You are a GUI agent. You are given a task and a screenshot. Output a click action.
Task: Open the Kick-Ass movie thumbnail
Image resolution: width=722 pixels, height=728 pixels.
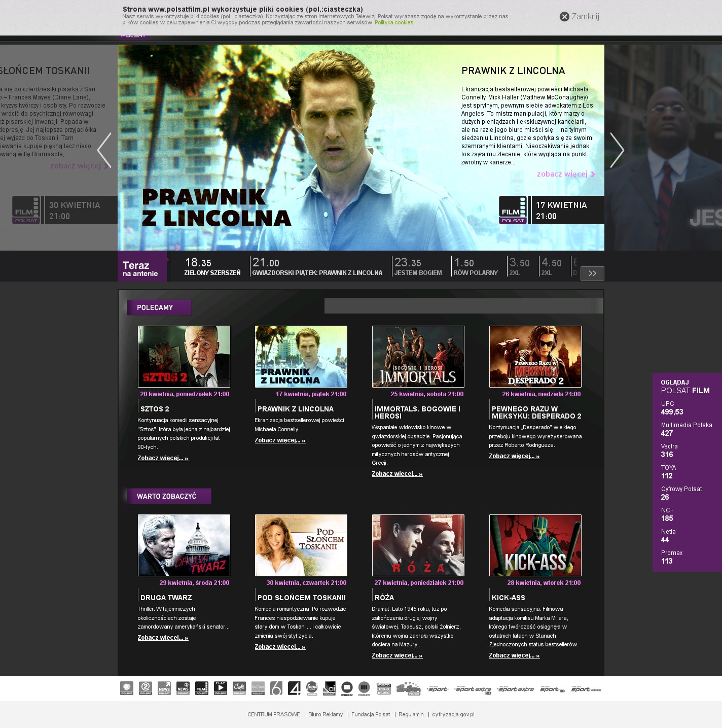point(535,545)
